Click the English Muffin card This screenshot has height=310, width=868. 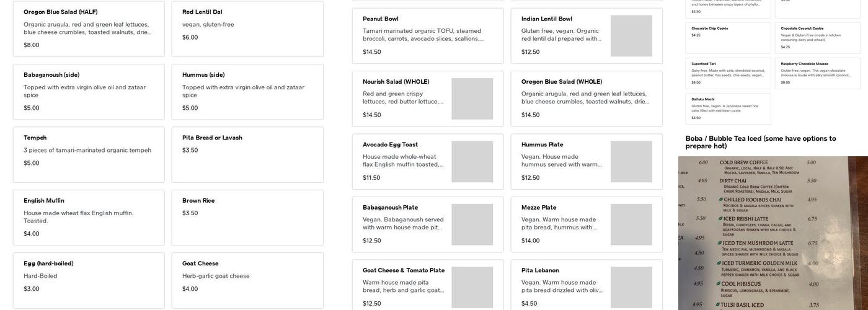pyautogui.click(x=89, y=217)
